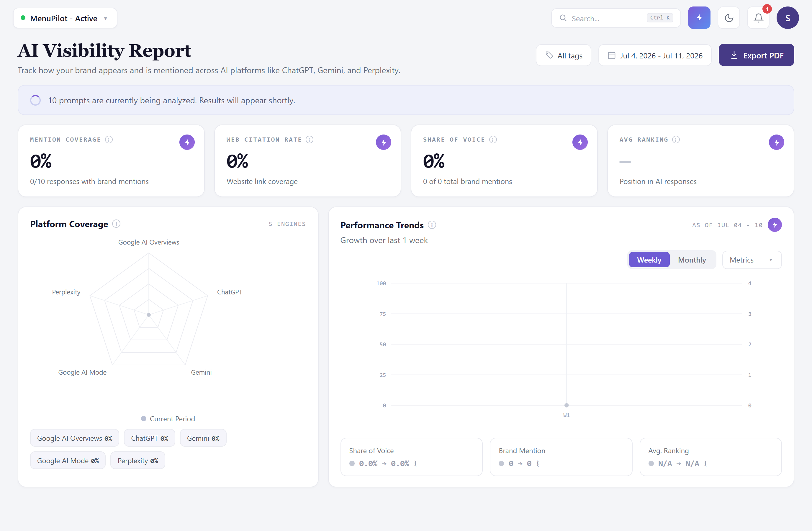Click Avg Ranking lightning icon

pos(777,142)
